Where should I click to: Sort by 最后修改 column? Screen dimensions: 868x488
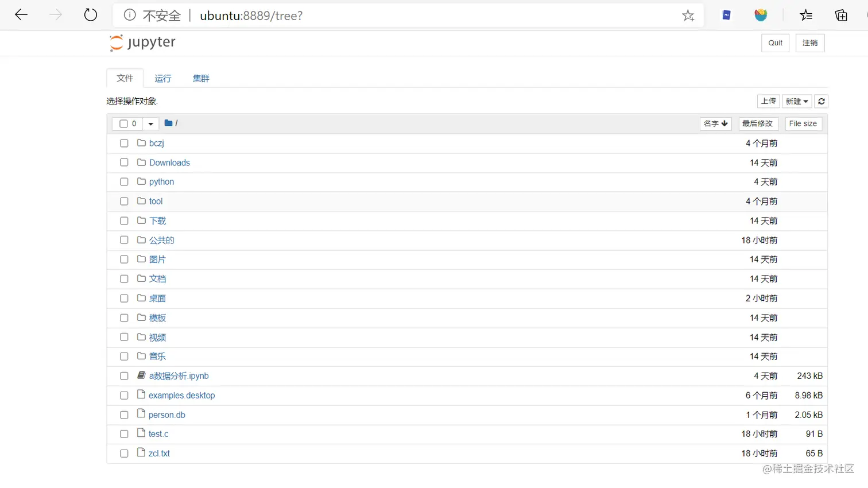click(757, 123)
